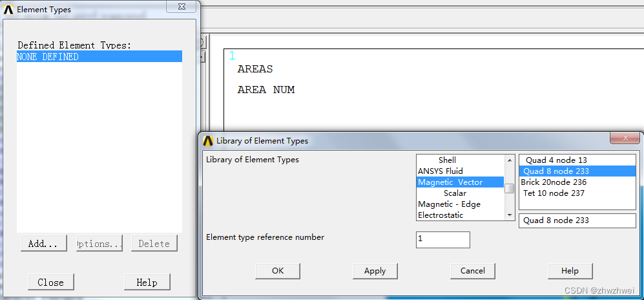Click the ANSYS logo in Library dialog title bar
This screenshot has height=300, width=644.
(x=207, y=140)
